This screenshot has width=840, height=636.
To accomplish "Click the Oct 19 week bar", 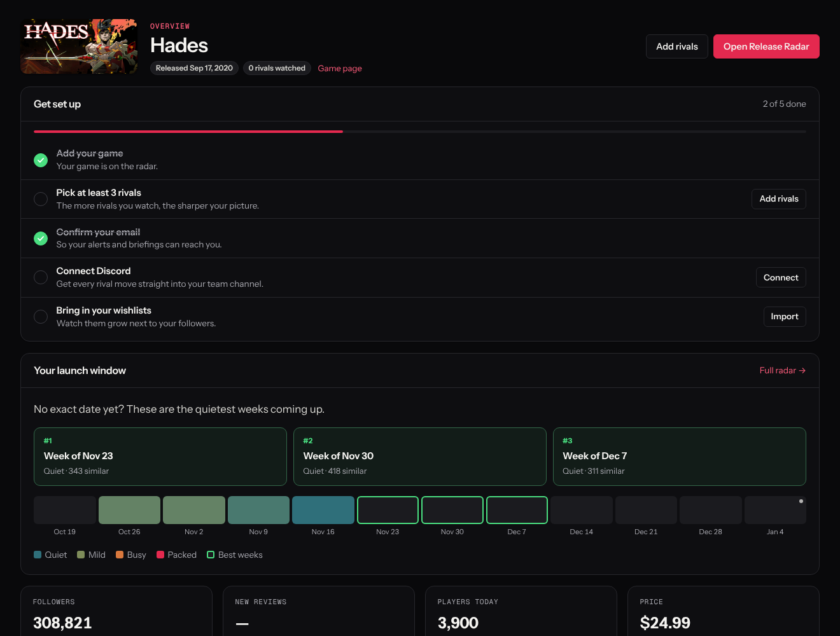I will click(x=65, y=510).
